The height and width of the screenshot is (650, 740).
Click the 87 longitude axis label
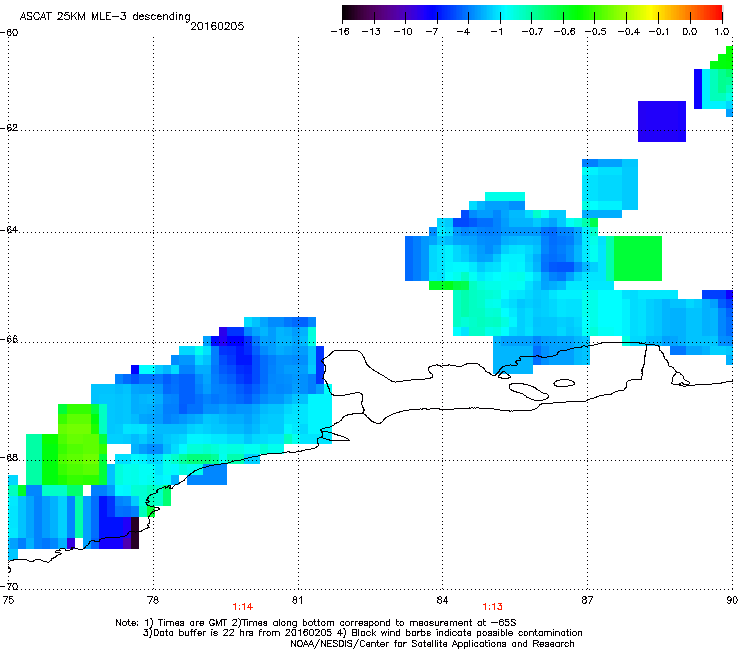tap(587, 600)
